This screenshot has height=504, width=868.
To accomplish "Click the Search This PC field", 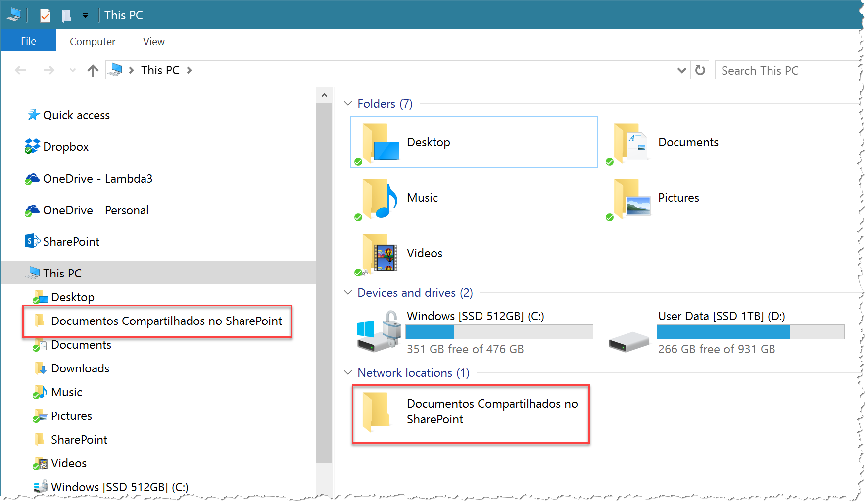I will 787,70.
